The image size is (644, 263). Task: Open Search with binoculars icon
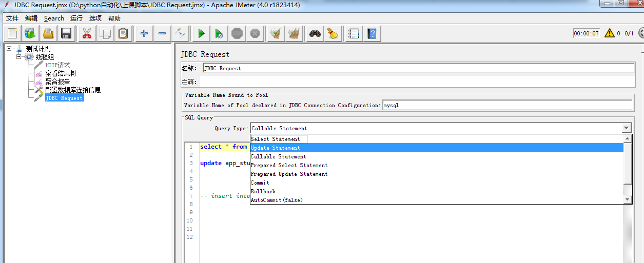point(315,33)
